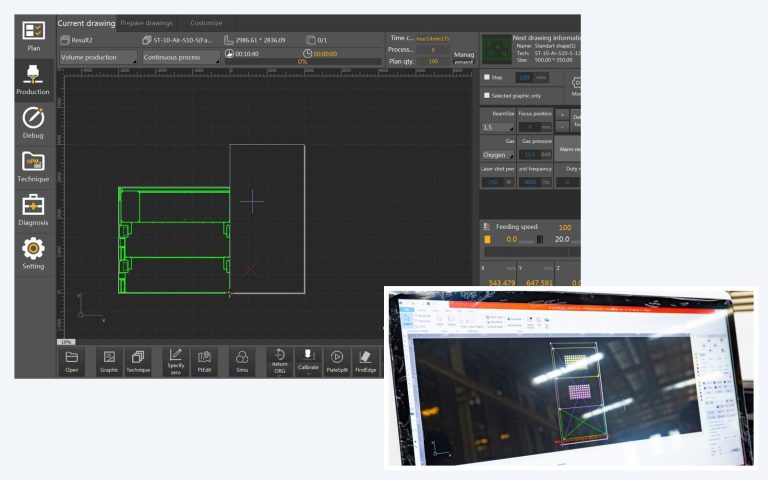Open the Technique sidebar panel
This screenshot has height=480, width=768.
tap(33, 167)
